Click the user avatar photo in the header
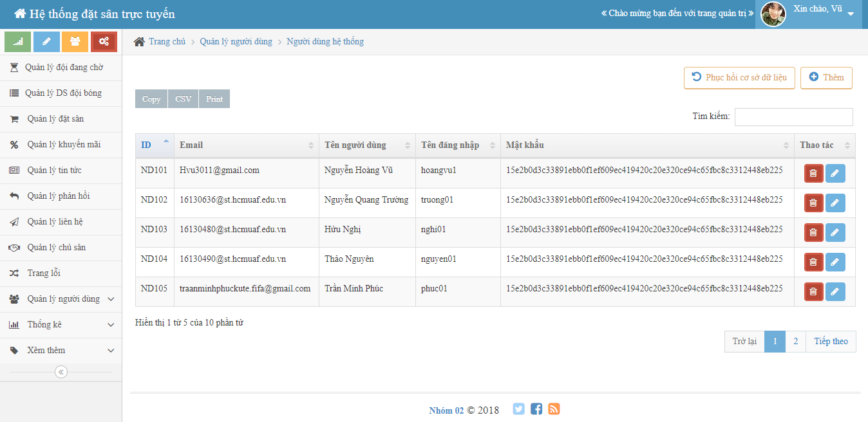Viewport: 868px width, 422px height. tap(773, 14)
